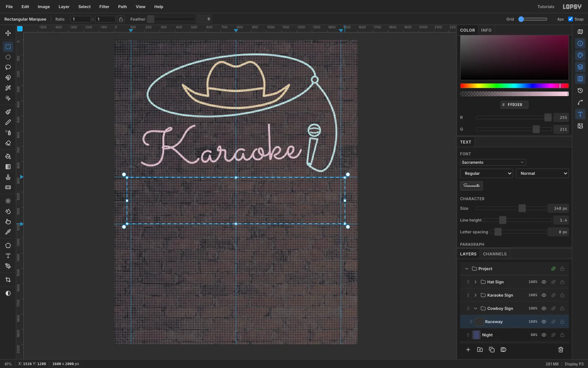Toggle the ratio lock button
588x368 pixels.
coord(121,19)
